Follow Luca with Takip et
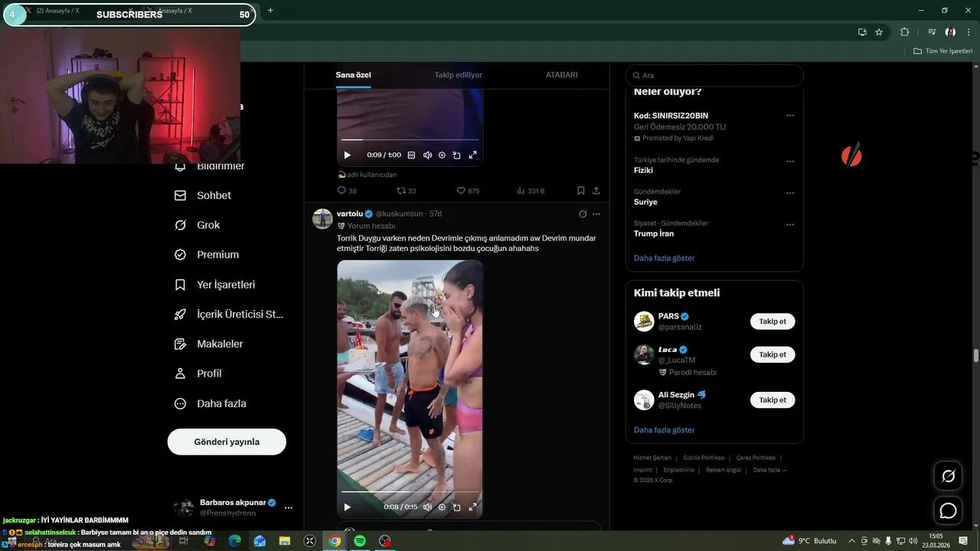This screenshot has height=551, width=980. (773, 354)
